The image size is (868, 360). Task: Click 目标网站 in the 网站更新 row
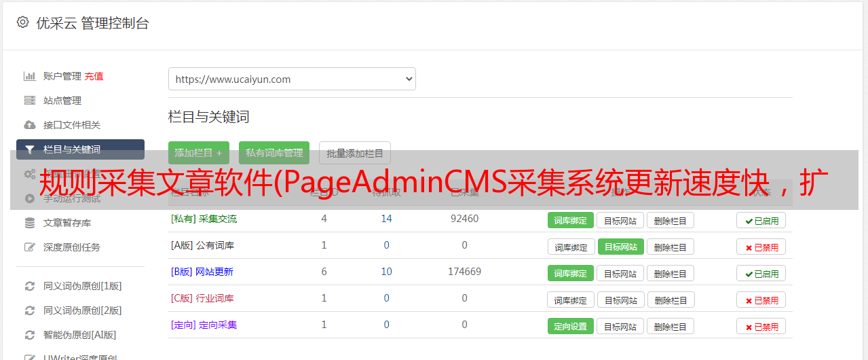click(620, 273)
